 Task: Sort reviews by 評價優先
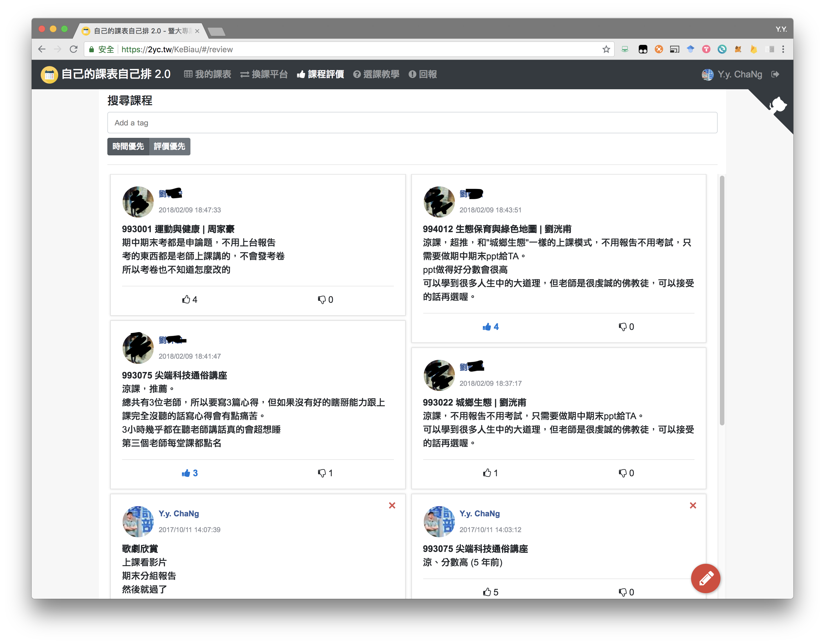point(170,147)
